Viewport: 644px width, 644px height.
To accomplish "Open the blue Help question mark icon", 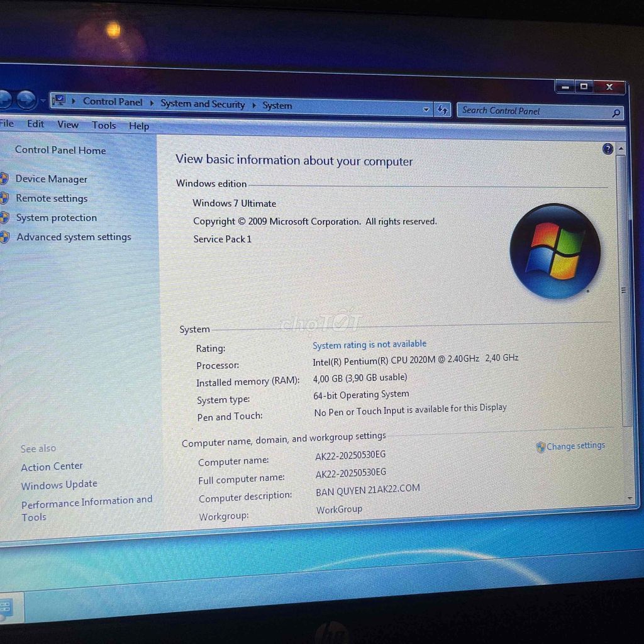I will 608,148.
